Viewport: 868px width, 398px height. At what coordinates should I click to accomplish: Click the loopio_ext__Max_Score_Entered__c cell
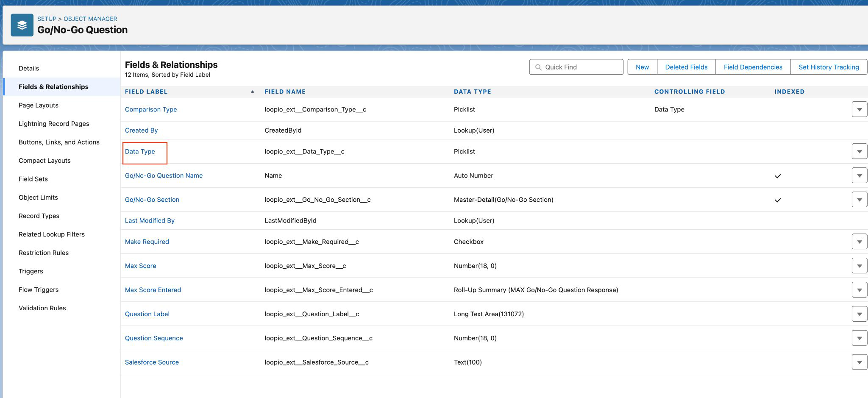point(319,290)
